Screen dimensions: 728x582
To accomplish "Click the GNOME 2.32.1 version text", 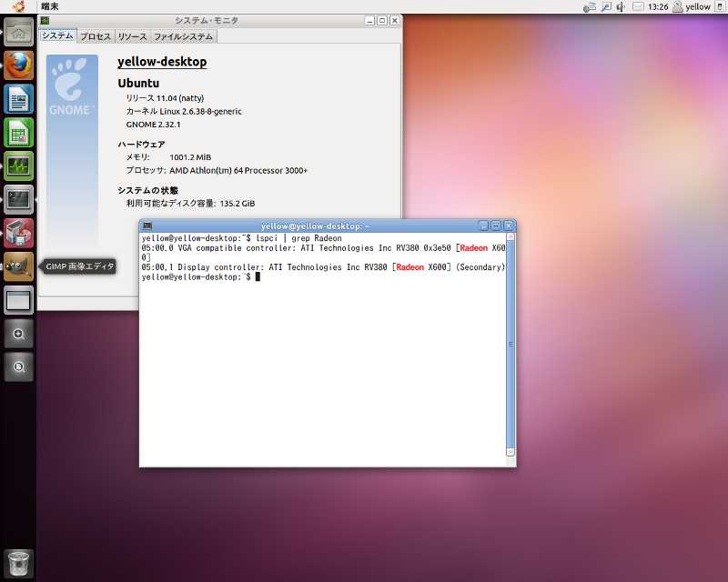I will pos(153,125).
